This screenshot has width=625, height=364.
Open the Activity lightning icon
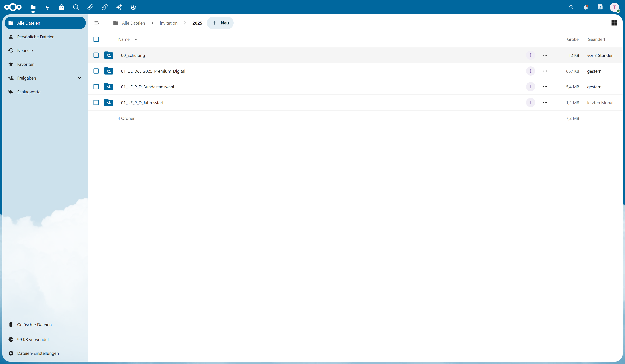[47, 7]
